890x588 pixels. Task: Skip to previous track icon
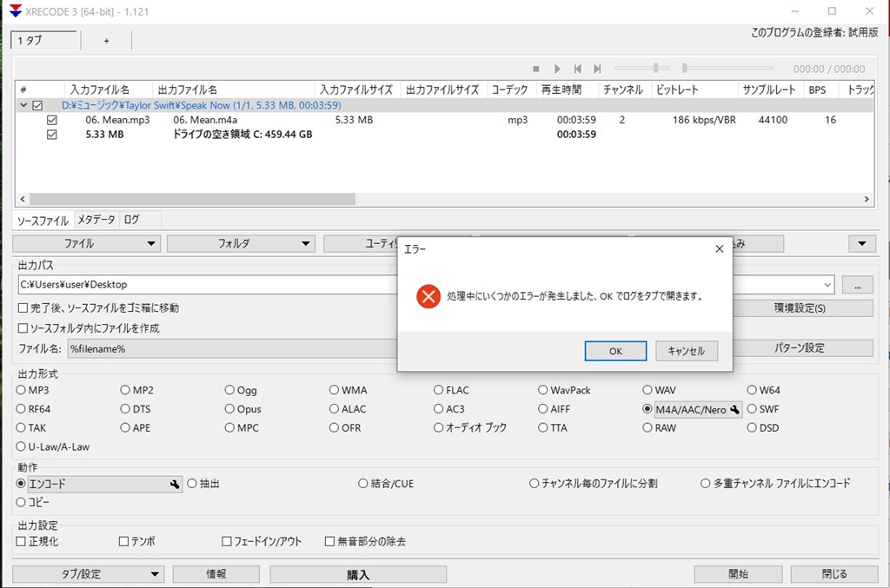577,69
